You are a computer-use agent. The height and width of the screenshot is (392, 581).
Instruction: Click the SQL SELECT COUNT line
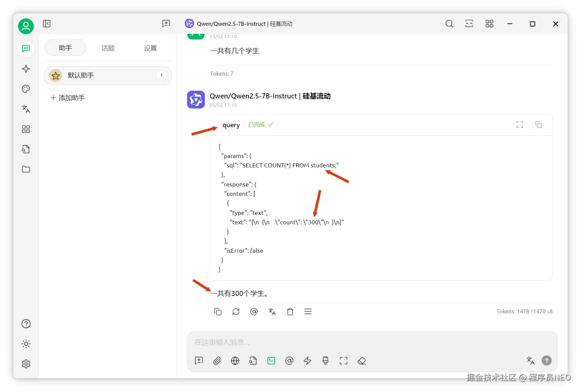tap(281, 165)
